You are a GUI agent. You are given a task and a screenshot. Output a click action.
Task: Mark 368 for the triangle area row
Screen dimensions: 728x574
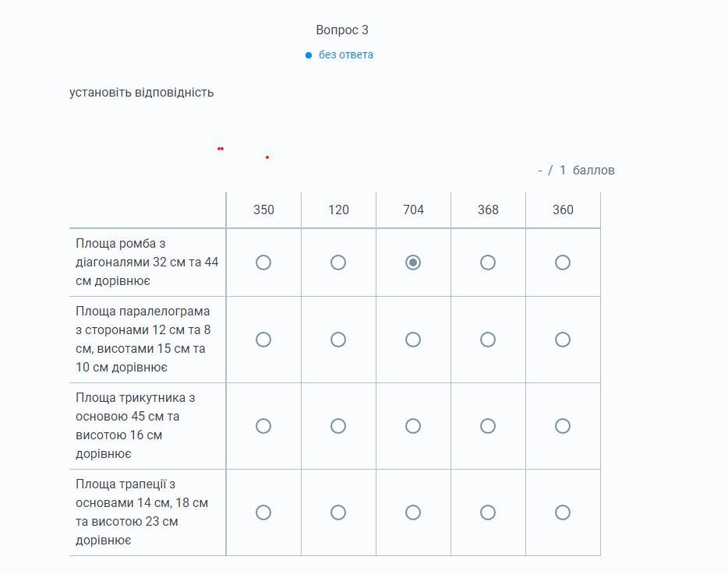488,426
